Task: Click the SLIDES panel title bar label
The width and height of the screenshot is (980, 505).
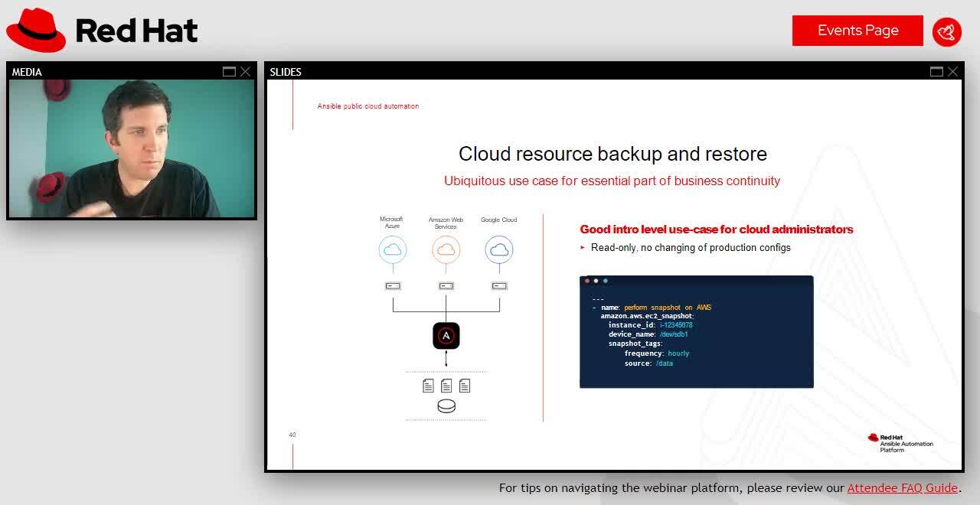Action: tap(286, 72)
